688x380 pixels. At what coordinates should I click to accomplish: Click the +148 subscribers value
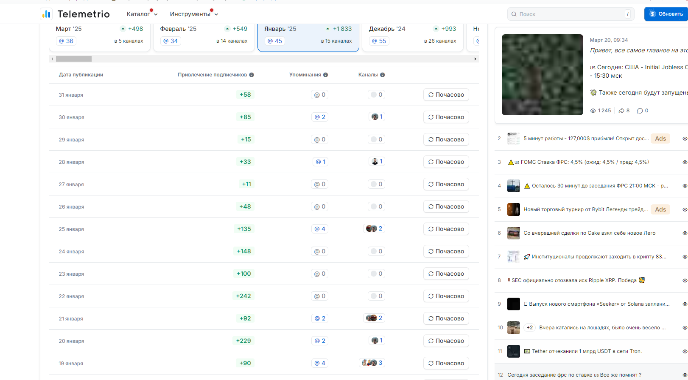pyautogui.click(x=244, y=251)
